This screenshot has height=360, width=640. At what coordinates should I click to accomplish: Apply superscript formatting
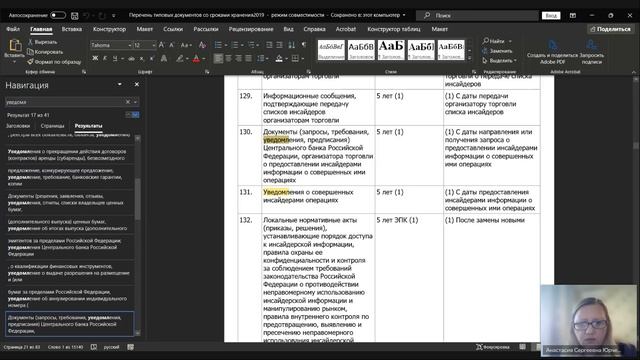[x=151, y=59]
